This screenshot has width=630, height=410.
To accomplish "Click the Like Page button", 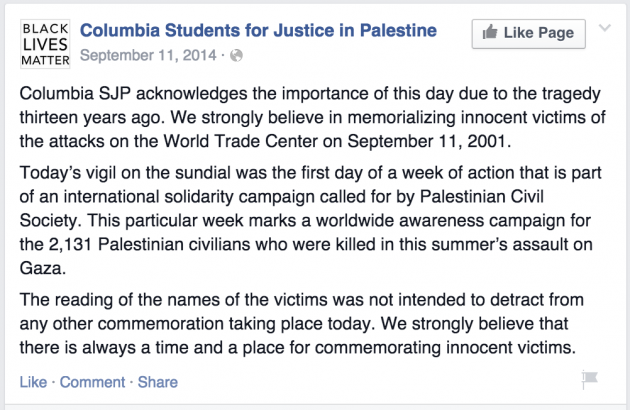I will click(528, 34).
